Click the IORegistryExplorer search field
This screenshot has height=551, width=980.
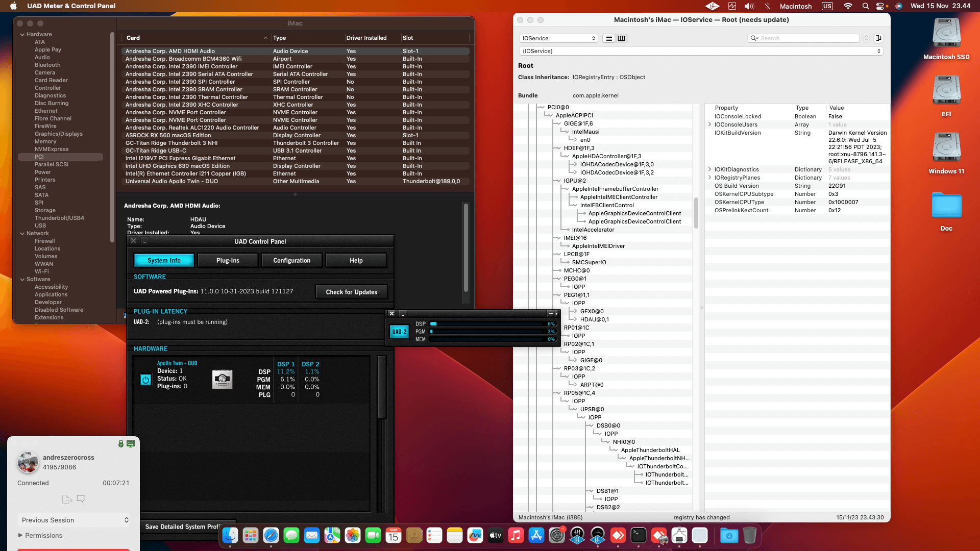coord(804,38)
